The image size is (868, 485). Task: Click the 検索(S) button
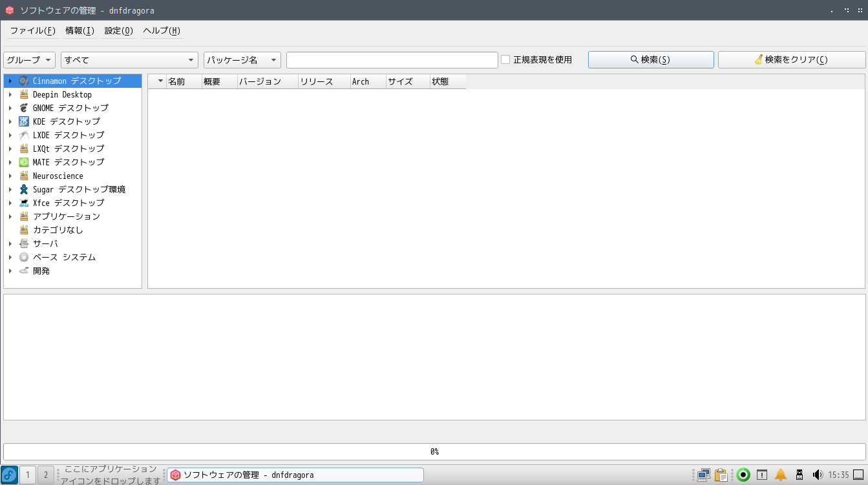(651, 60)
